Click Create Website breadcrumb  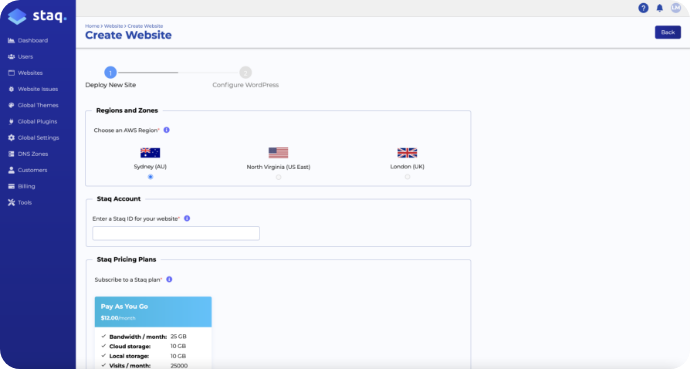click(x=145, y=26)
